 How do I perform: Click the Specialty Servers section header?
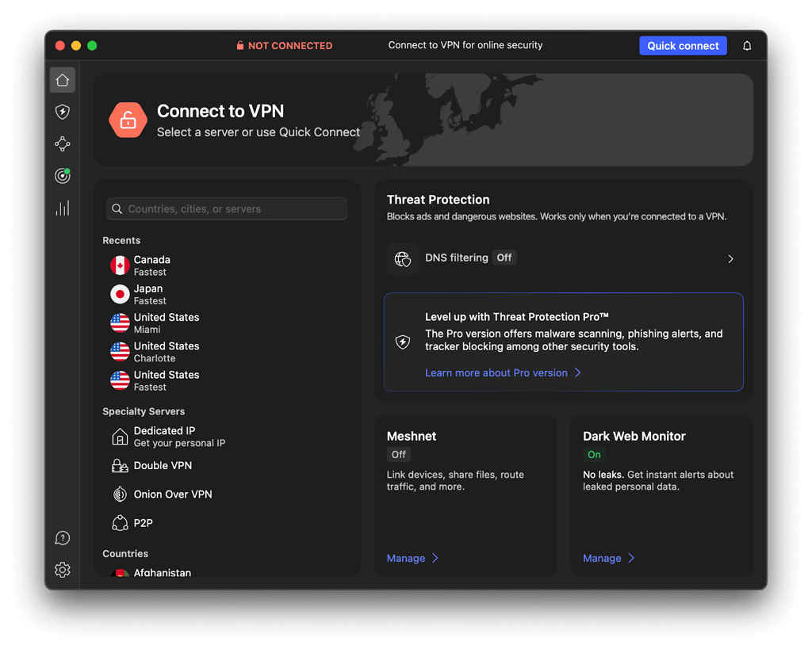[x=144, y=411]
